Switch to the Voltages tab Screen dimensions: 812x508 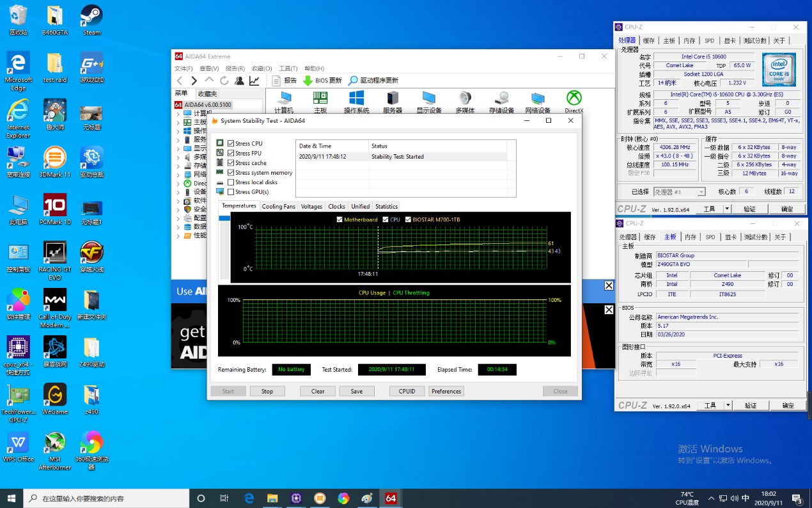click(x=312, y=207)
